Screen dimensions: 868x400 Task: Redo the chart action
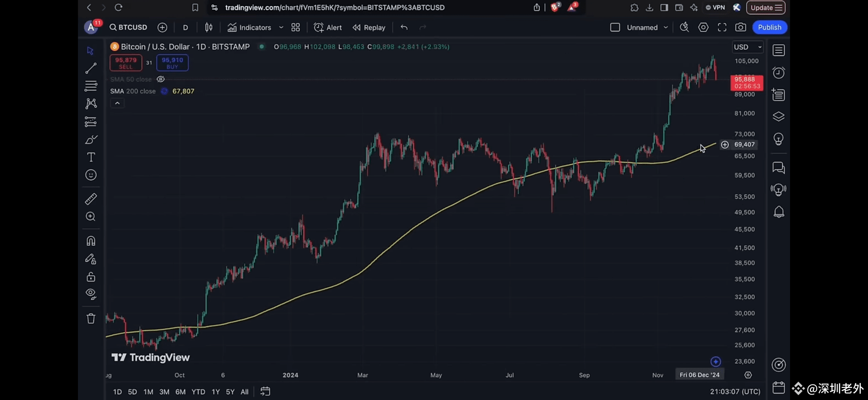pos(423,28)
